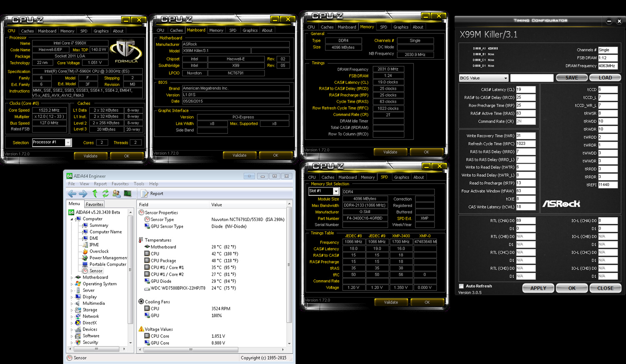Expand the Security tree node

click(x=72, y=342)
